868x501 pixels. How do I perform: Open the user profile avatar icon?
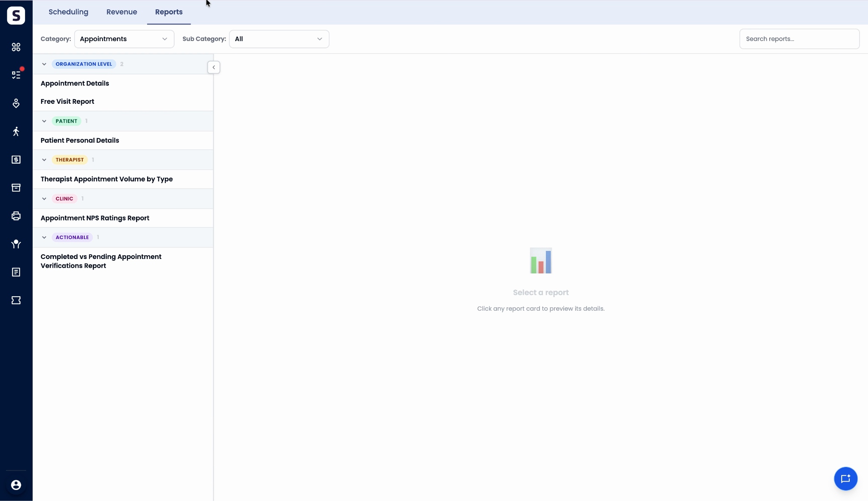16,485
